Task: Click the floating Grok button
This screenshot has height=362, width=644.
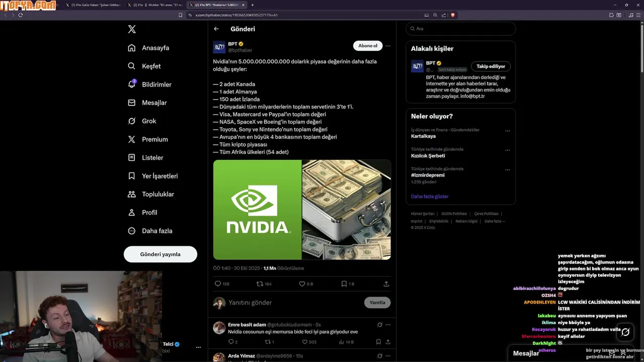Action: click(x=625, y=332)
